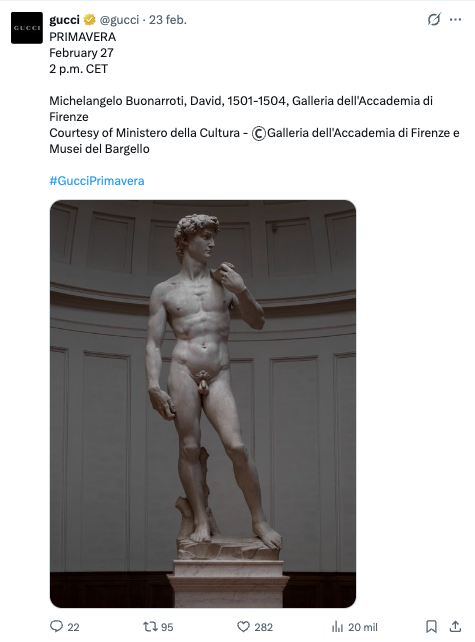This screenshot has width=475, height=642.
Task: Click the 20 mil views count
Action: (x=363, y=627)
